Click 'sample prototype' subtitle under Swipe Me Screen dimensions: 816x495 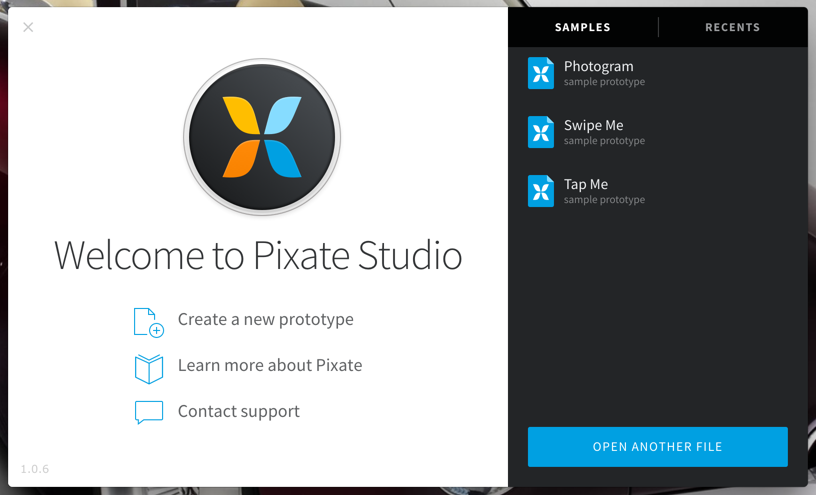click(x=604, y=141)
